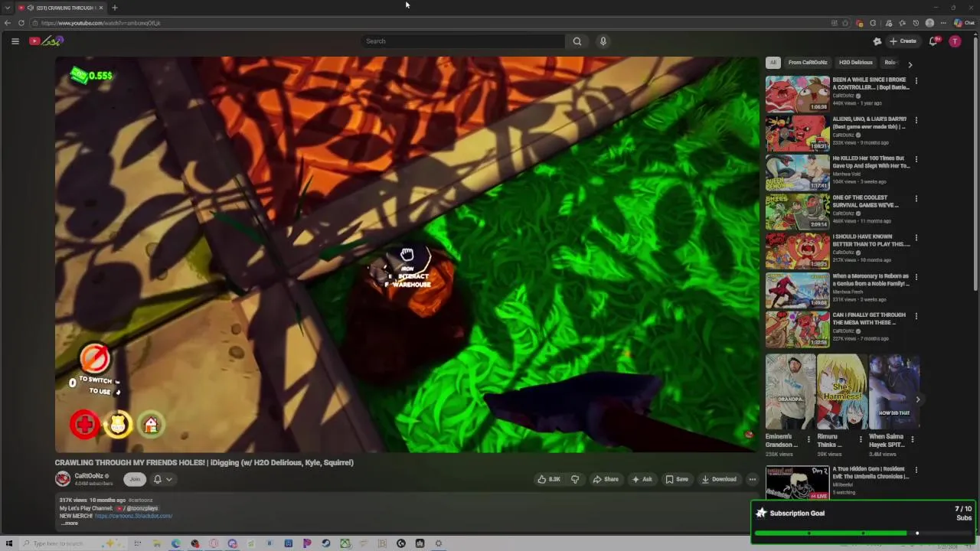This screenshot has height=551, width=980.
Task: Open BEEN A WHILE SINCE I BROKE video thumbnail
Action: (797, 94)
